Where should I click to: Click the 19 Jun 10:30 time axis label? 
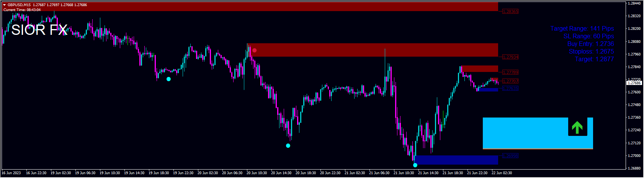(110, 173)
